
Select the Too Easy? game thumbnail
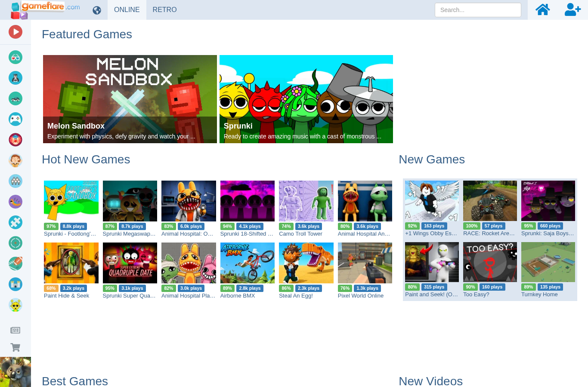coord(490,262)
